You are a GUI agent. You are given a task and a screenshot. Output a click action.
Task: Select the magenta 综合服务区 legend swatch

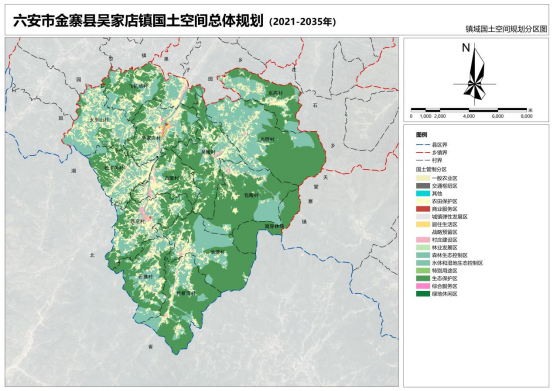point(423,286)
